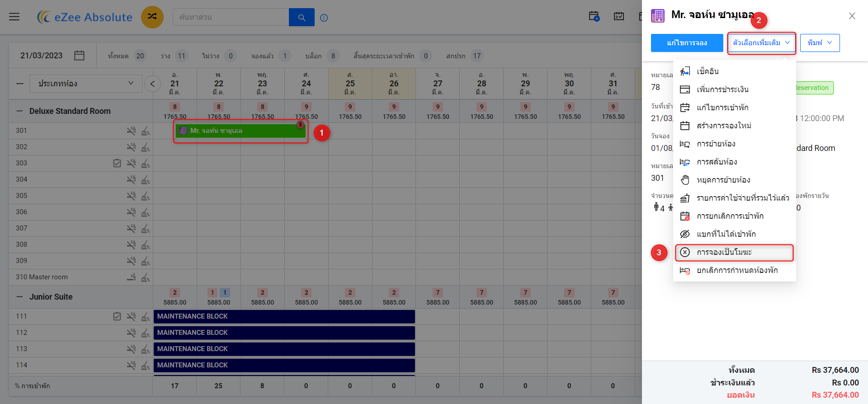Screen dimensions: 868x404
Task: Click the Mr. จอห์น ซามูเอล booking bar
Action: pyautogui.click(x=241, y=131)
